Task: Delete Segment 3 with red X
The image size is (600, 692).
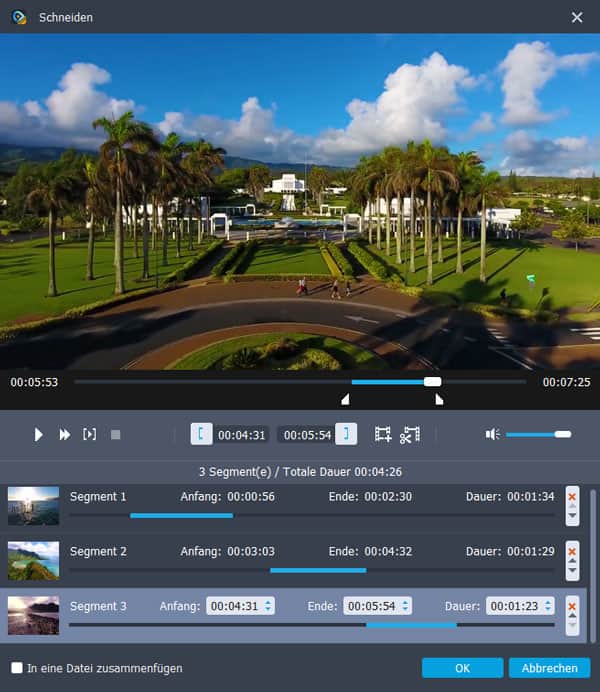Action: tap(572, 606)
